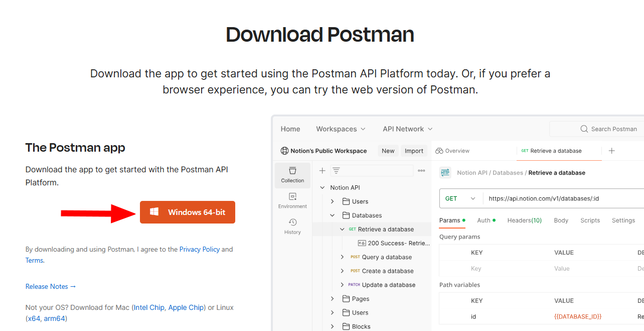Open the Environment sidebar panel
644x331 pixels.
(x=292, y=200)
